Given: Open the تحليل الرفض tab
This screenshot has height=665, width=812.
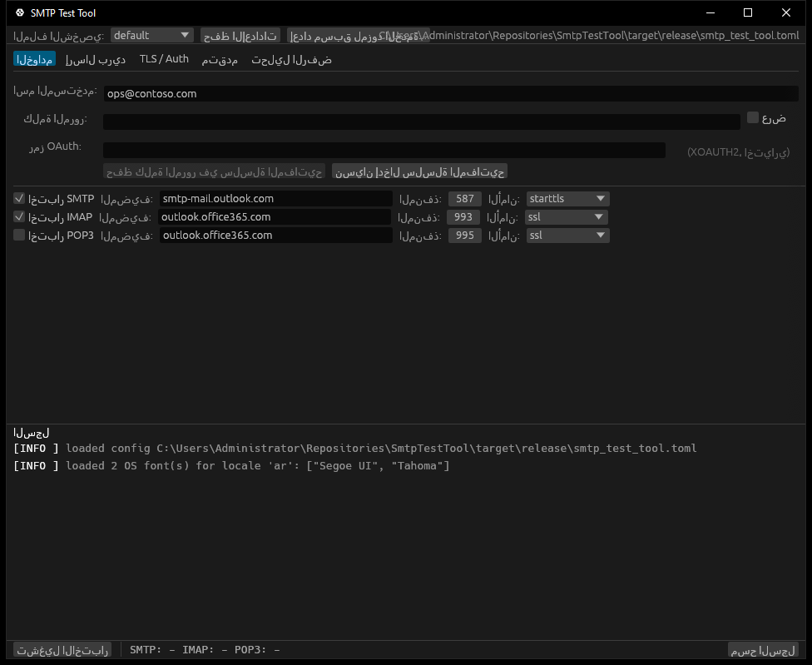Looking at the screenshot, I should (x=291, y=59).
